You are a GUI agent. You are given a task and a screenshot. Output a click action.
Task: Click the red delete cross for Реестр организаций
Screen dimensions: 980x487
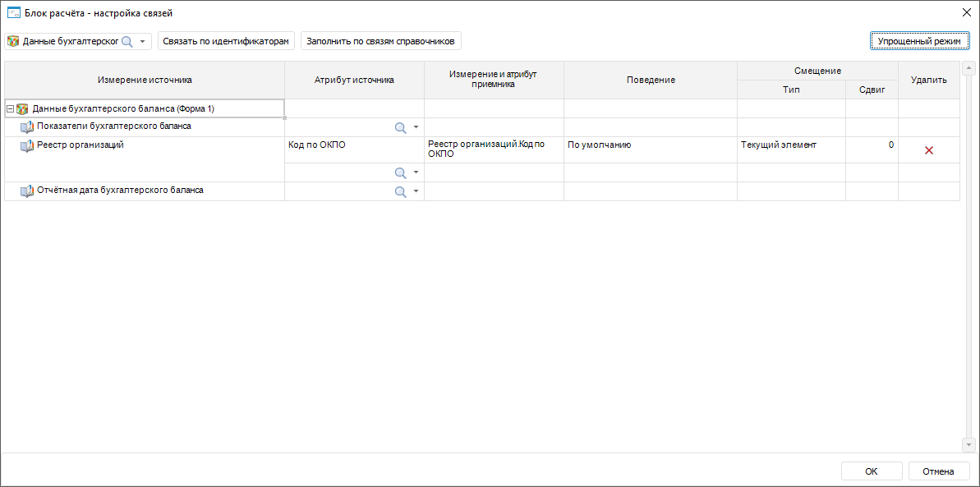click(x=929, y=150)
